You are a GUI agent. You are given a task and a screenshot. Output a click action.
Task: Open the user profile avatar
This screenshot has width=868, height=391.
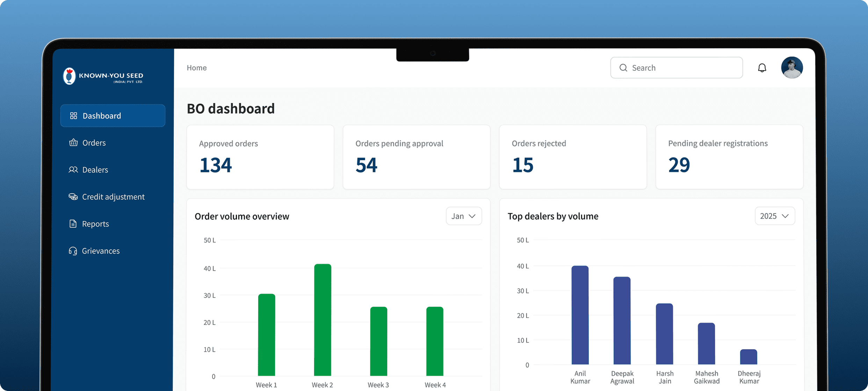792,68
